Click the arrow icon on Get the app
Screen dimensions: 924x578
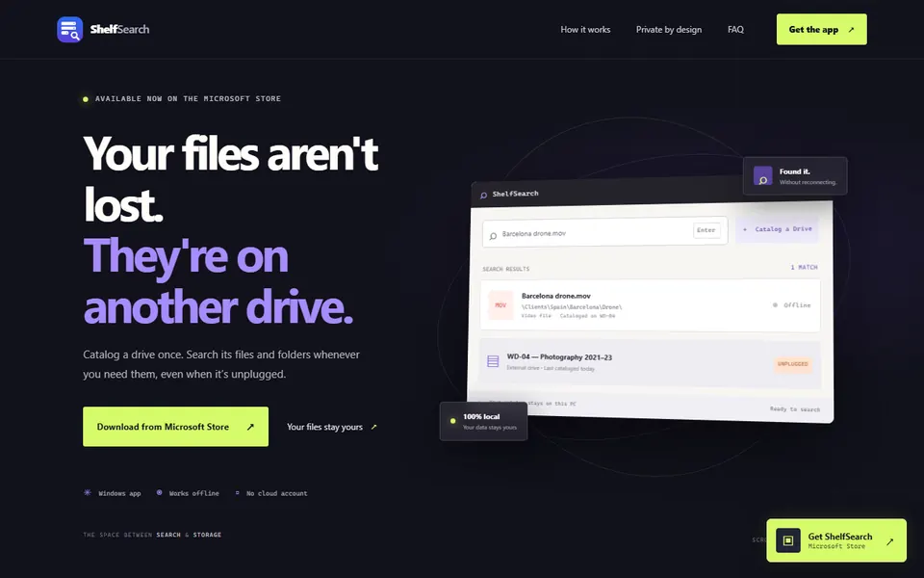tap(851, 30)
